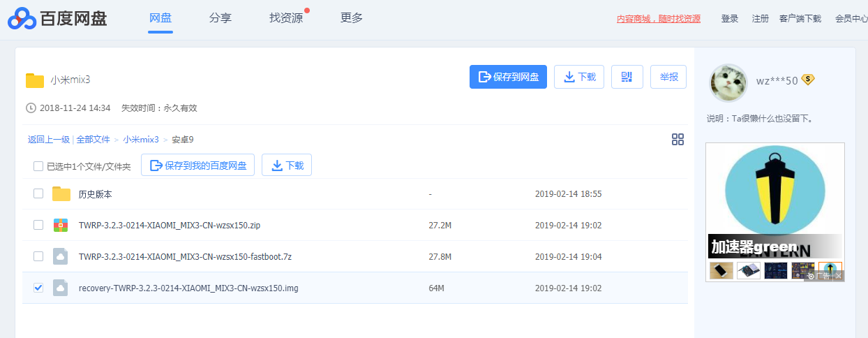Image resolution: width=868 pixels, height=338 pixels.
Task: Click 返回上一级 breadcrumb link
Action: click(x=49, y=140)
